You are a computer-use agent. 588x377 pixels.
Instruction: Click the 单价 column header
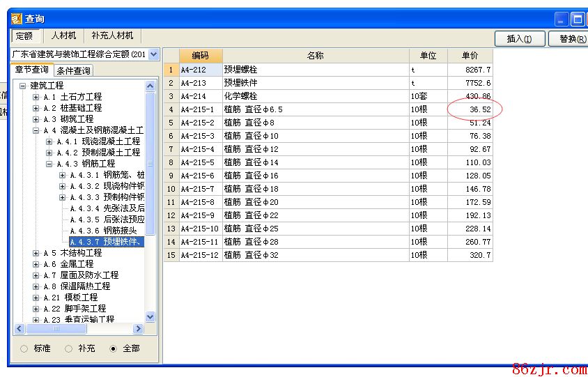(x=470, y=56)
